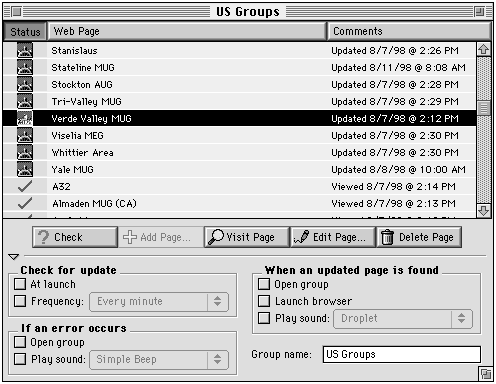
Task: Open the Every minute frequency popup
Action: pos(159,302)
